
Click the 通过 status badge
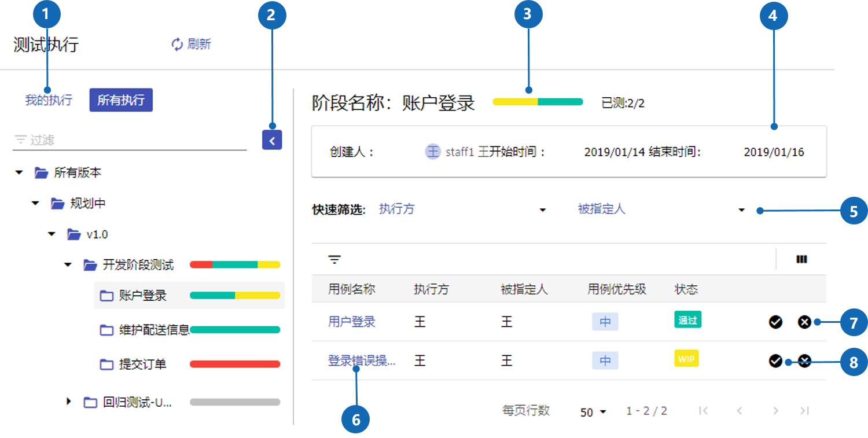tap(687, 320)
